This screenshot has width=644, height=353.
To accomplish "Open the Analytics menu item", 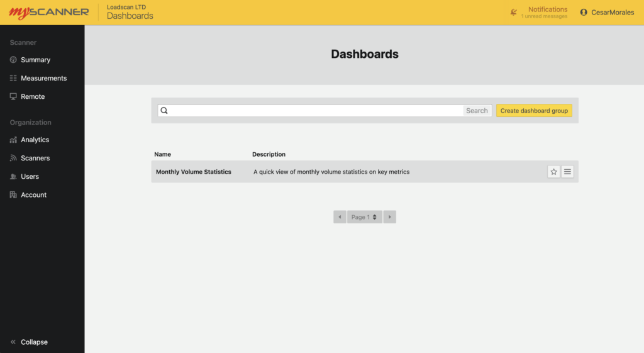I will [35, 140].
